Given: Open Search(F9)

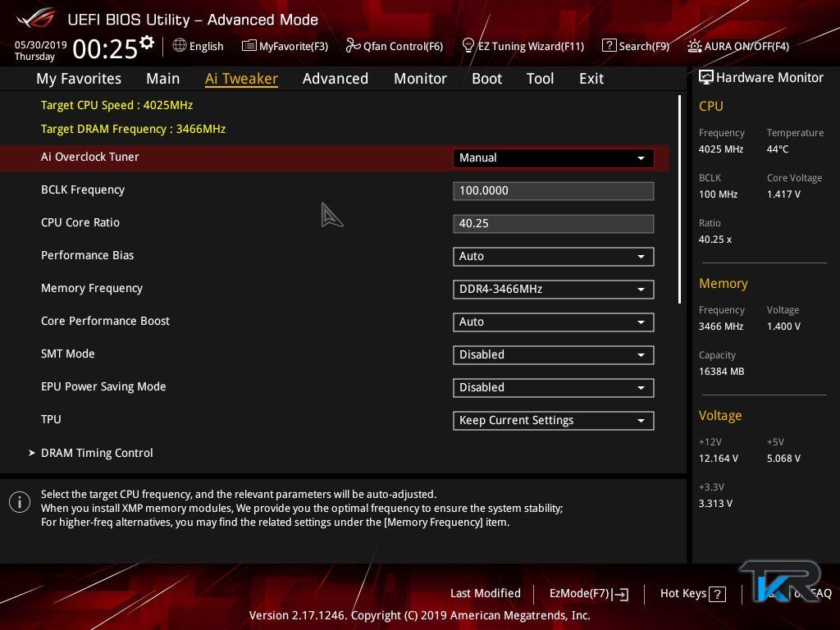Looking at the screenshot, I should pos(636,46).
